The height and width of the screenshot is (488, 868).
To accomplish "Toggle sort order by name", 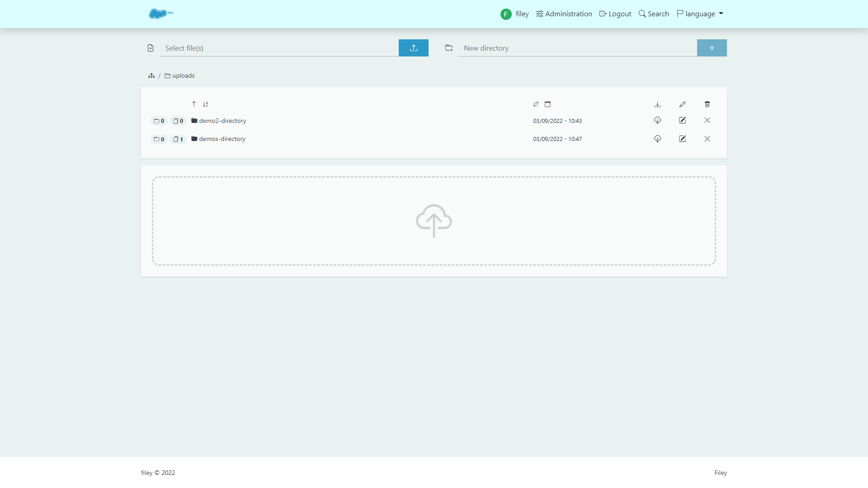I will coord(205,104).
